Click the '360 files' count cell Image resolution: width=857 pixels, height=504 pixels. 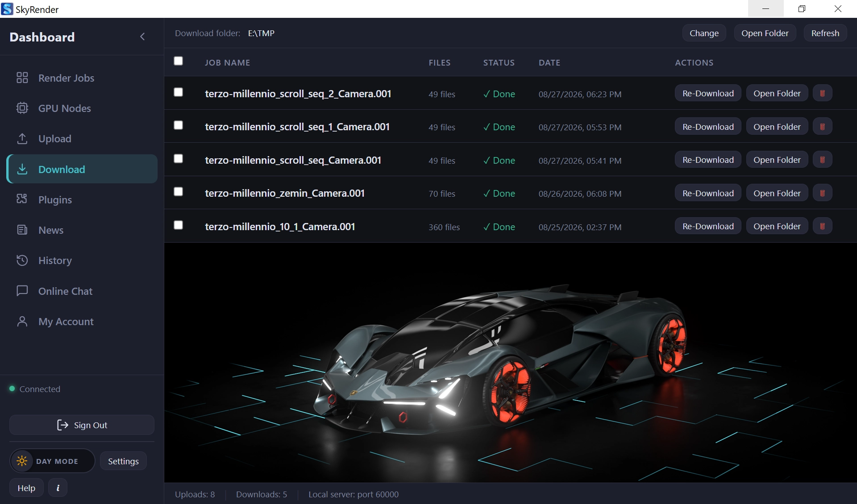(444, 227)
